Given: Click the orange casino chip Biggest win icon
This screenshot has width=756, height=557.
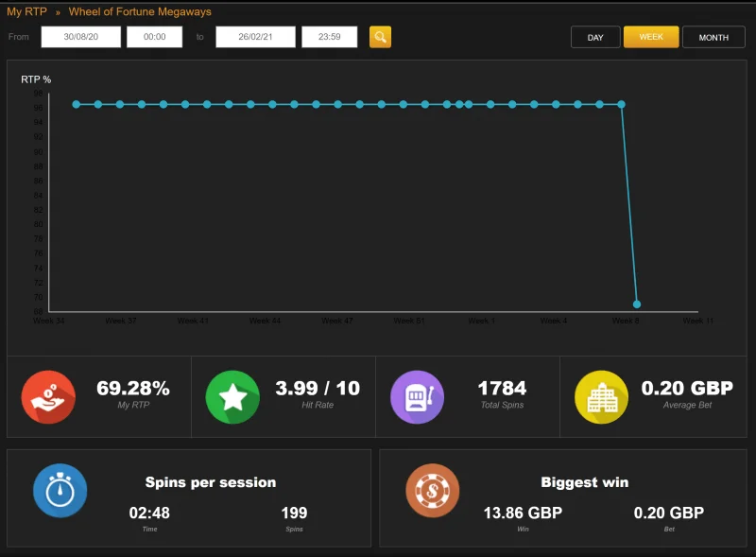Looking at the screenshot, I should tap(433, 491).
